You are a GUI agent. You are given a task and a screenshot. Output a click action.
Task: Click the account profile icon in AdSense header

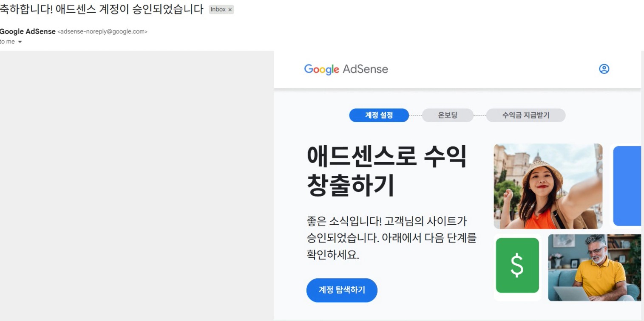coord(604,69)
